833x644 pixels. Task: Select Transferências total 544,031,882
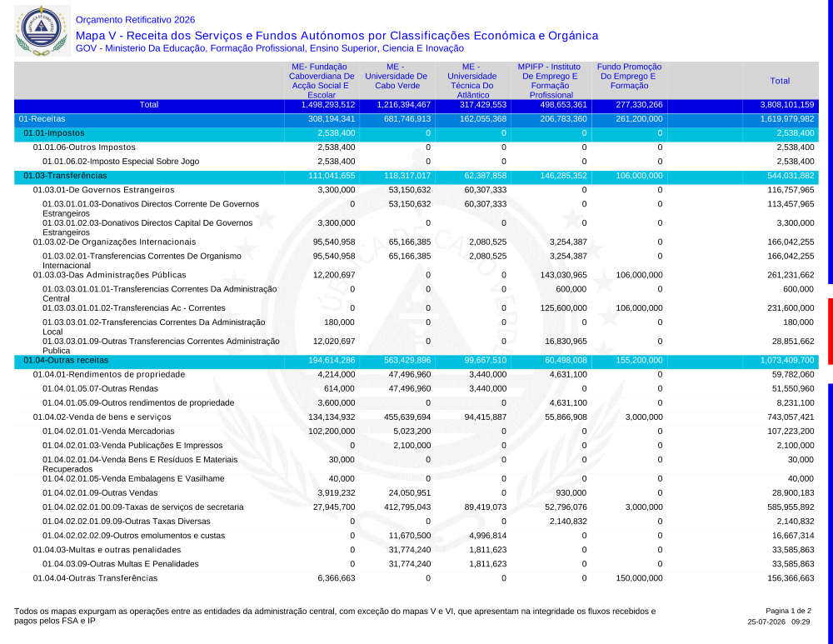coord(791,176)
